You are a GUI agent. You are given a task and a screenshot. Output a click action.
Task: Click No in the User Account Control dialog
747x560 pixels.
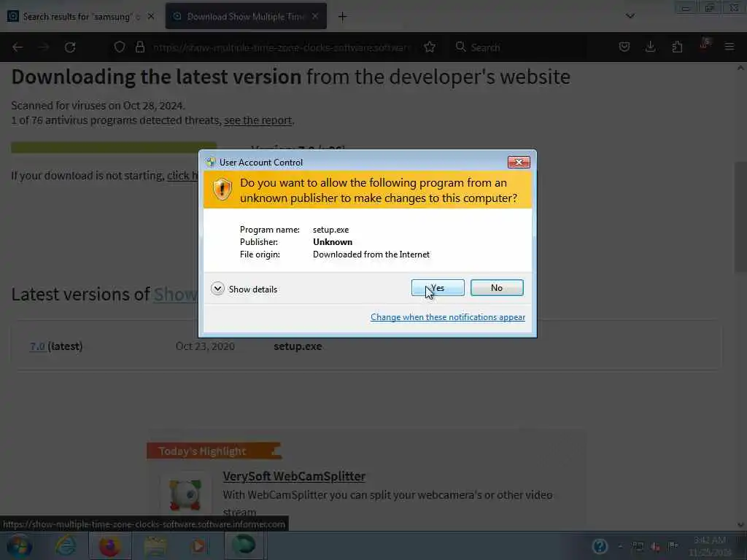[497, 287]
